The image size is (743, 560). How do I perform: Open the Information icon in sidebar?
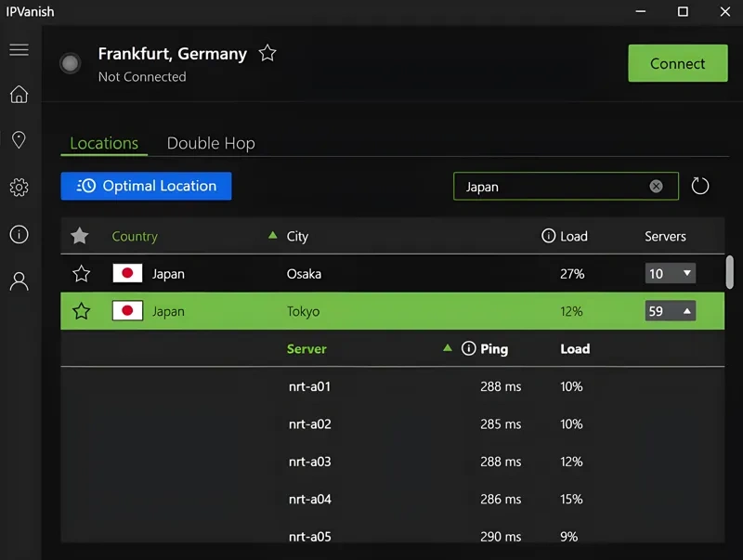(19, 235)
